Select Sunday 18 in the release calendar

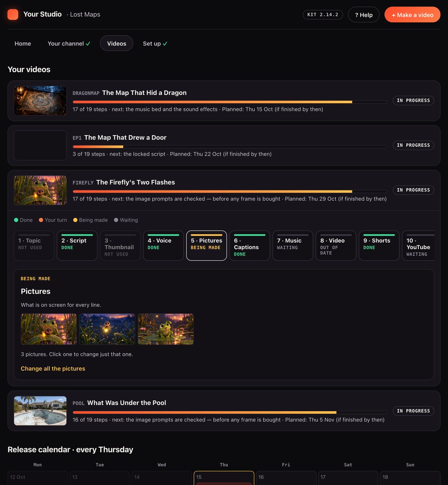point(410,478)
